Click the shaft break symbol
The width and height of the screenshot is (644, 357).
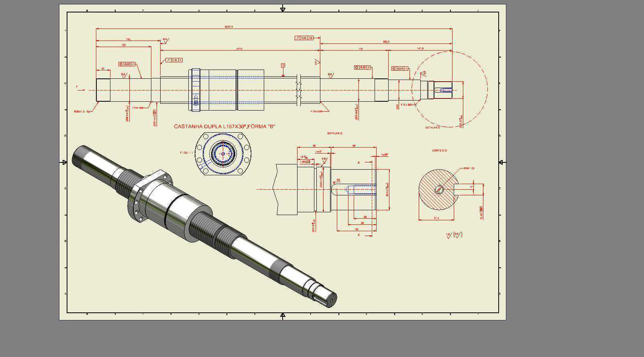click(x=299, y=90)
